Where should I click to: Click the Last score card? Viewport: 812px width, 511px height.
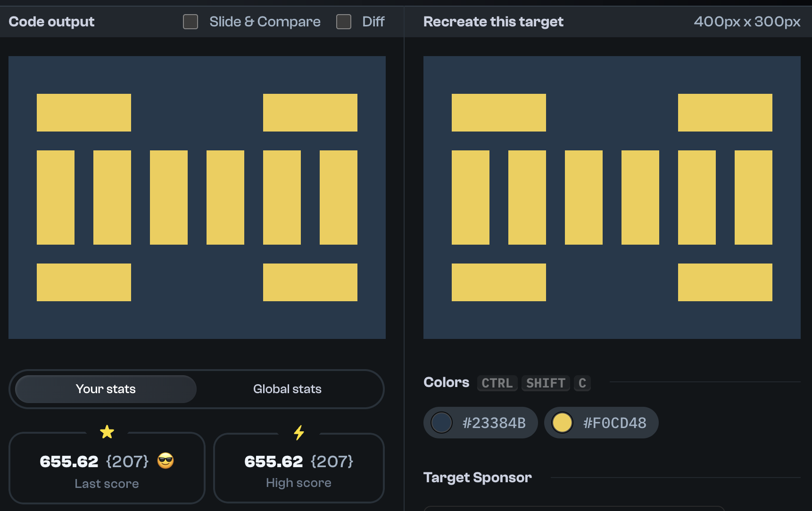[x=107, y=469]
